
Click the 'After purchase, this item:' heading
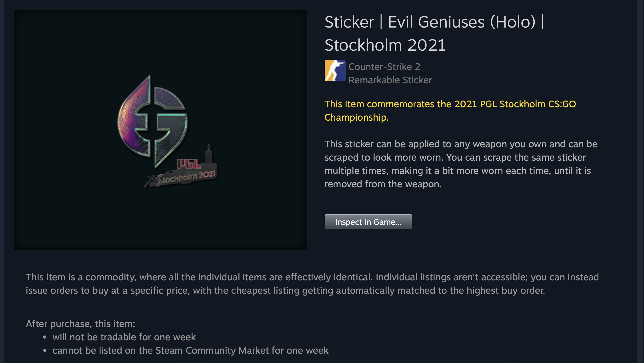coord(80,324)
